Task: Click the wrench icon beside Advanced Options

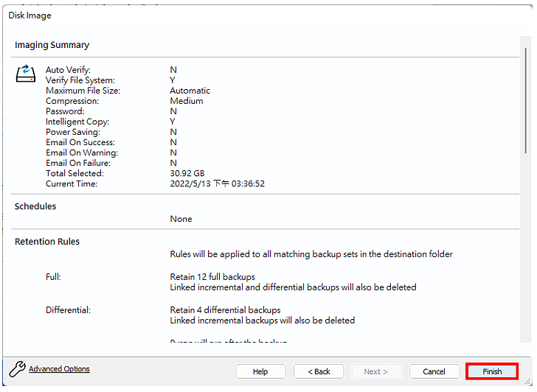Action: point(17,369)
